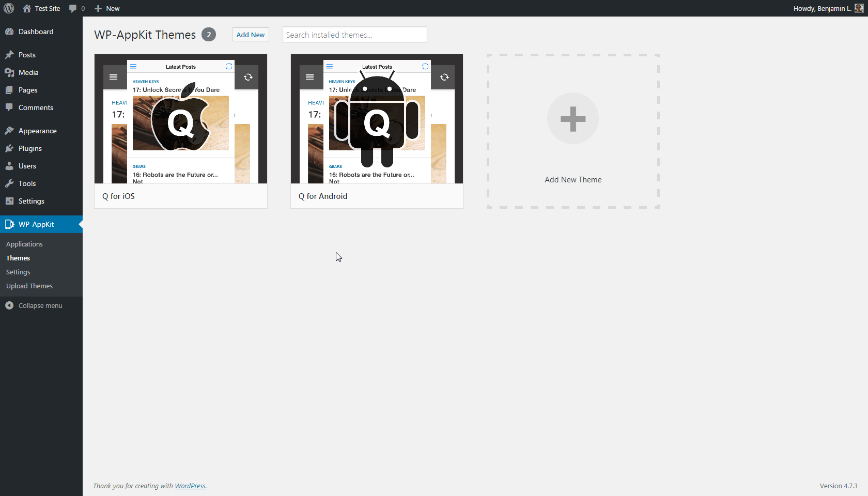Image resolution: width=868 pixels, height=496 pixels.
Task: Click the Media icon in sidebar
Action: pyautogui.click(x=9, y=72)
